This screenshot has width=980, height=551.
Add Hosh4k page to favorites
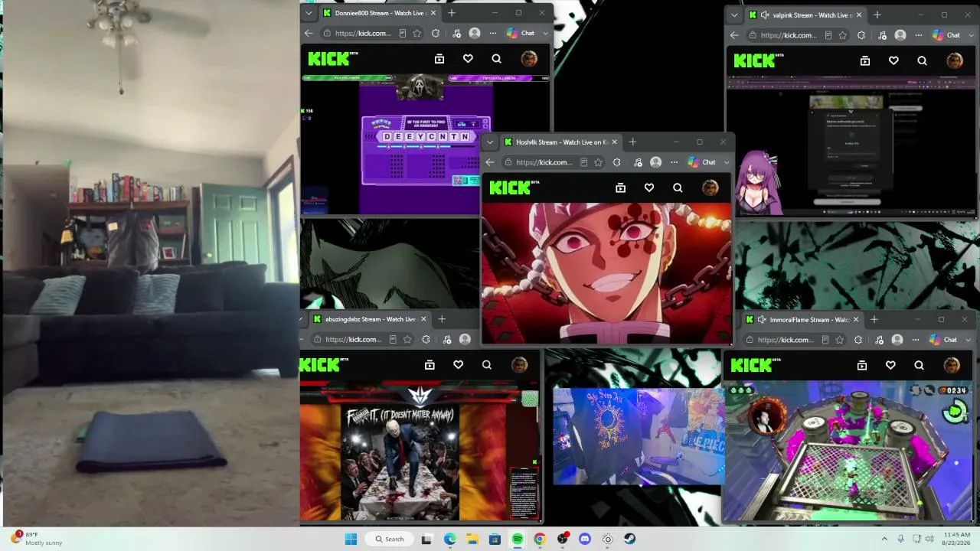(x=598, y=162)
